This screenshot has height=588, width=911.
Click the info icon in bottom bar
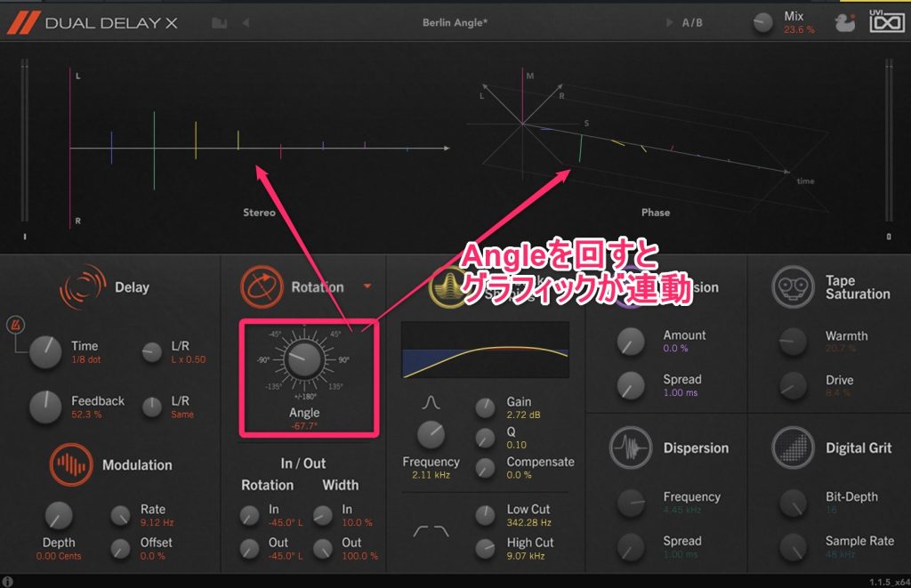8,581
